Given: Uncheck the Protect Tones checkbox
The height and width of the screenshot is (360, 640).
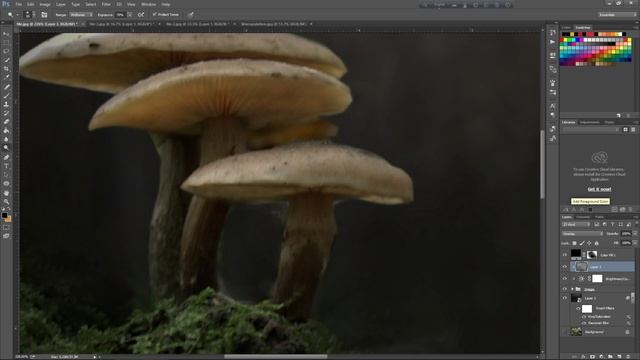Looking at the screenshot, I should coord(155,15).
